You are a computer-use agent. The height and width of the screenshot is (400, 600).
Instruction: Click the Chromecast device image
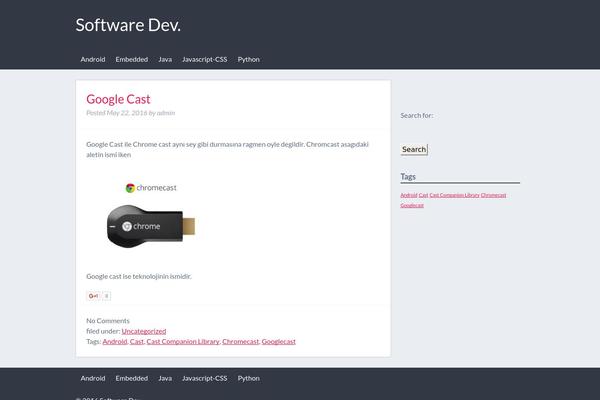(x=151, y=216)
